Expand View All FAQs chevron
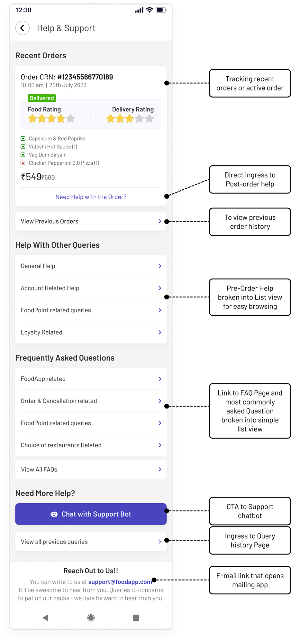The height and width of the screenshot is (644, 291). point(159,469)
